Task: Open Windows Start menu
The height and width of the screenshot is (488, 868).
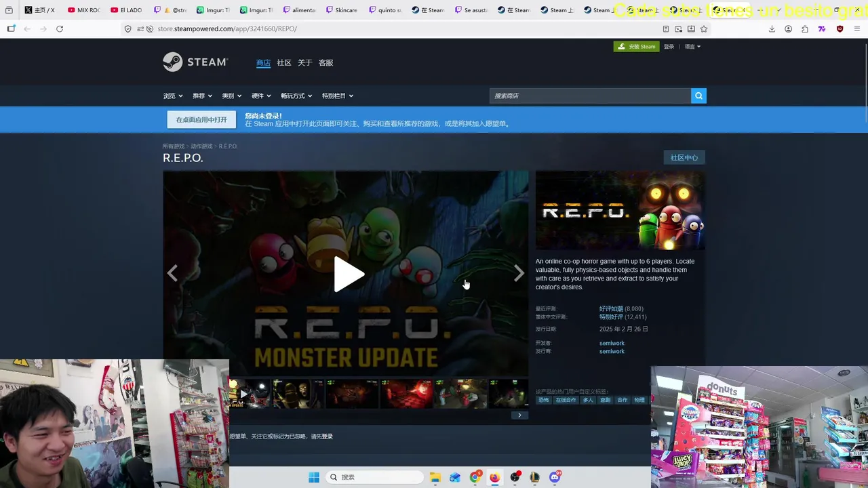Action: (x=314, y=477)
